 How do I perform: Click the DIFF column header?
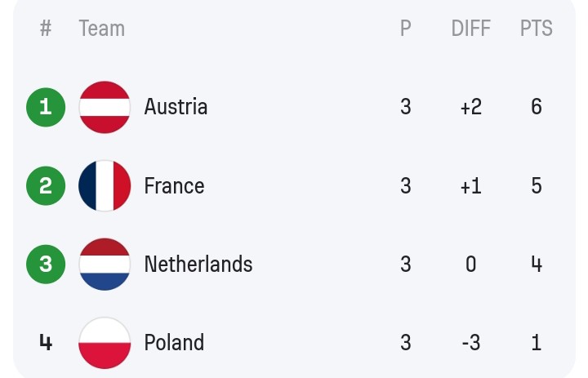[x=471, y=28]
